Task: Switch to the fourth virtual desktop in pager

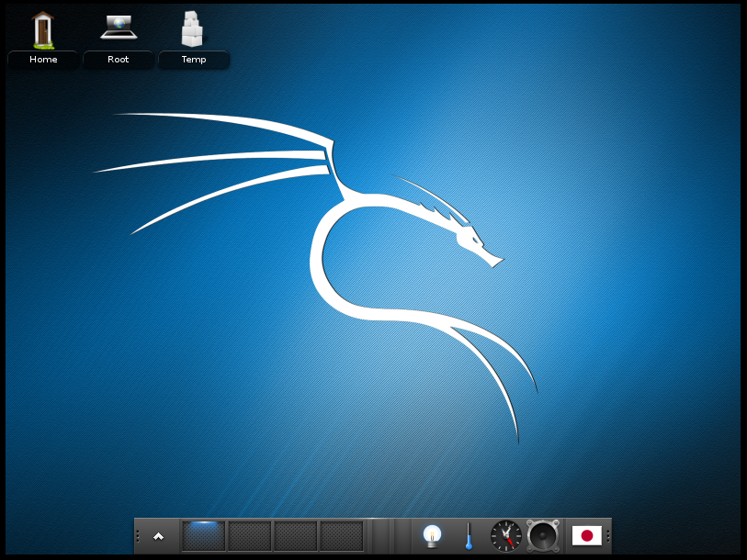Action: [342, 536]
